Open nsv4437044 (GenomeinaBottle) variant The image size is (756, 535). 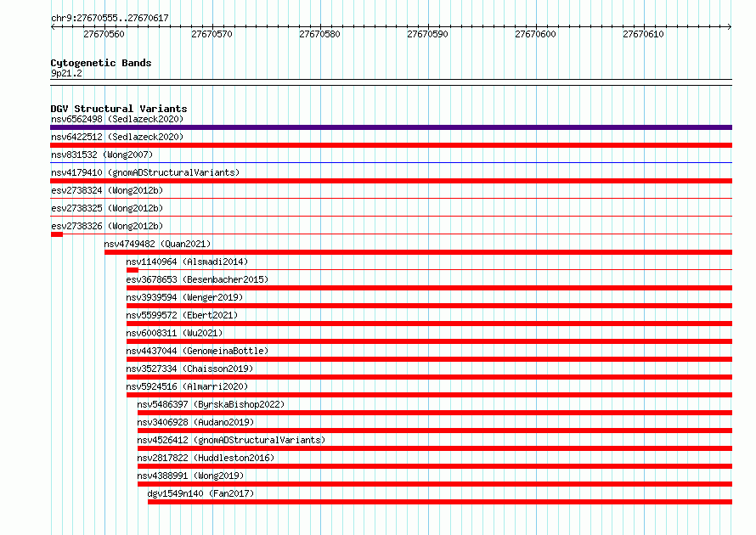tap(197, 351)
